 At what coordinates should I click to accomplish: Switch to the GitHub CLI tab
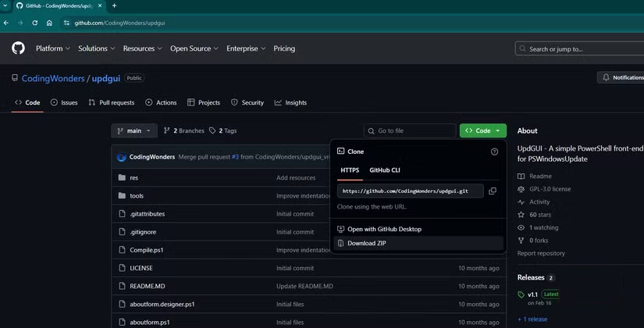(384, 169)
